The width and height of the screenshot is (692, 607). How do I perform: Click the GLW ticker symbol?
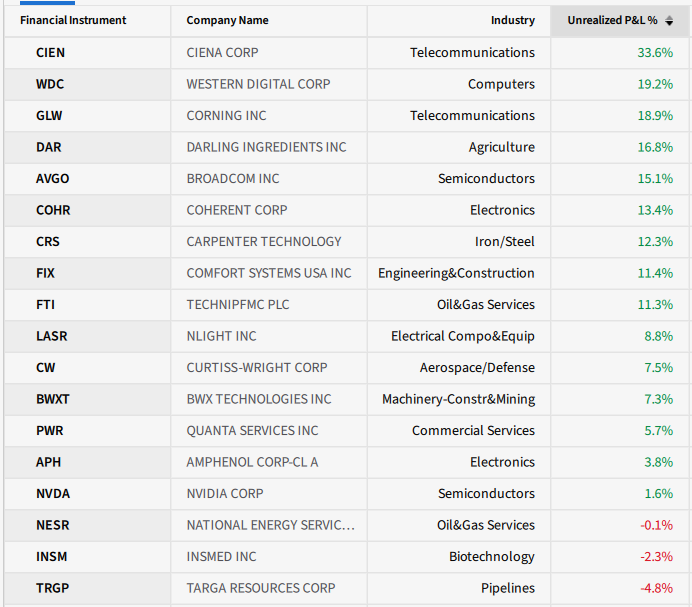[x=49, y=115]
